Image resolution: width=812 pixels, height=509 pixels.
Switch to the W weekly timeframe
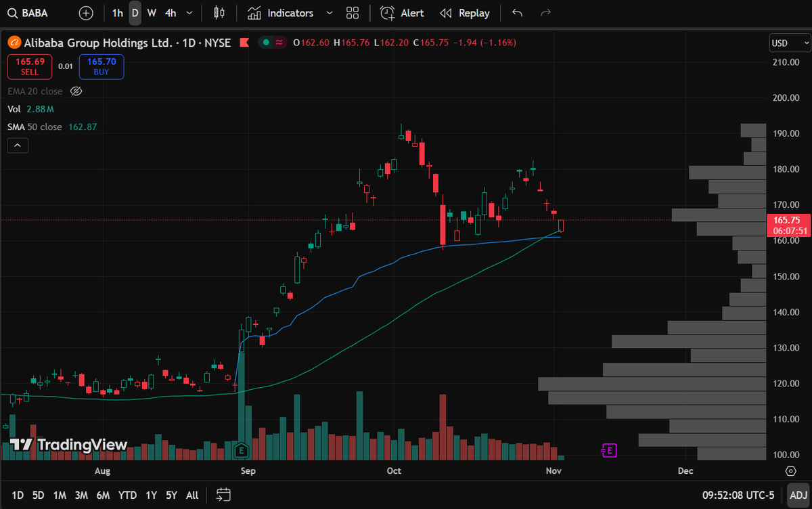[152, 13]
